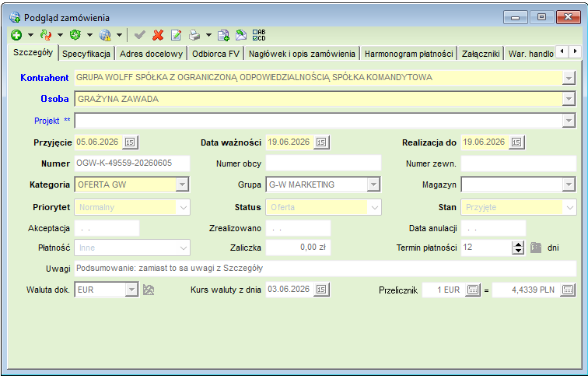The image size is (588, 376).
Task: Open the Data ważności calendar picker
Action: pyautogui.click(x=321, y=142)
